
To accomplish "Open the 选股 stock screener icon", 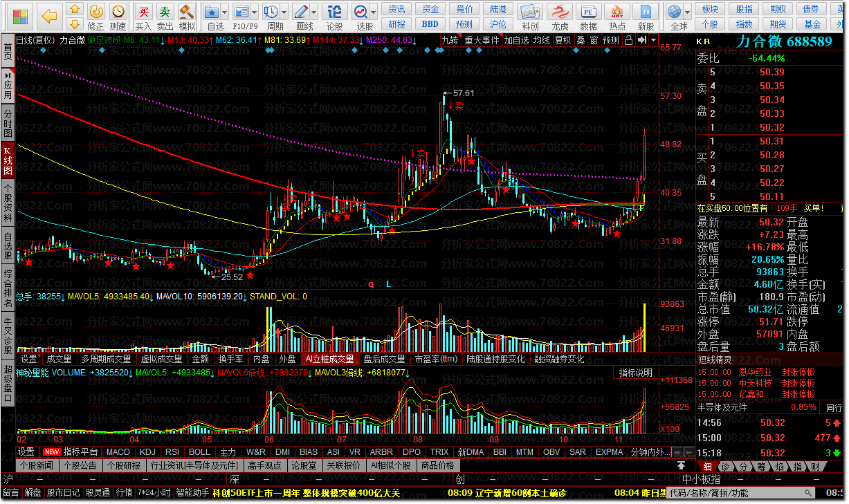I will [362, 12].
